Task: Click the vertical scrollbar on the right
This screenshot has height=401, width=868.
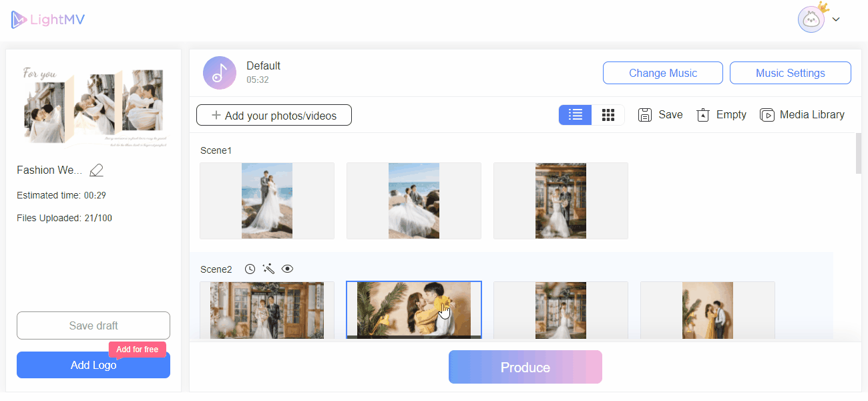Action: pos(857,154)
